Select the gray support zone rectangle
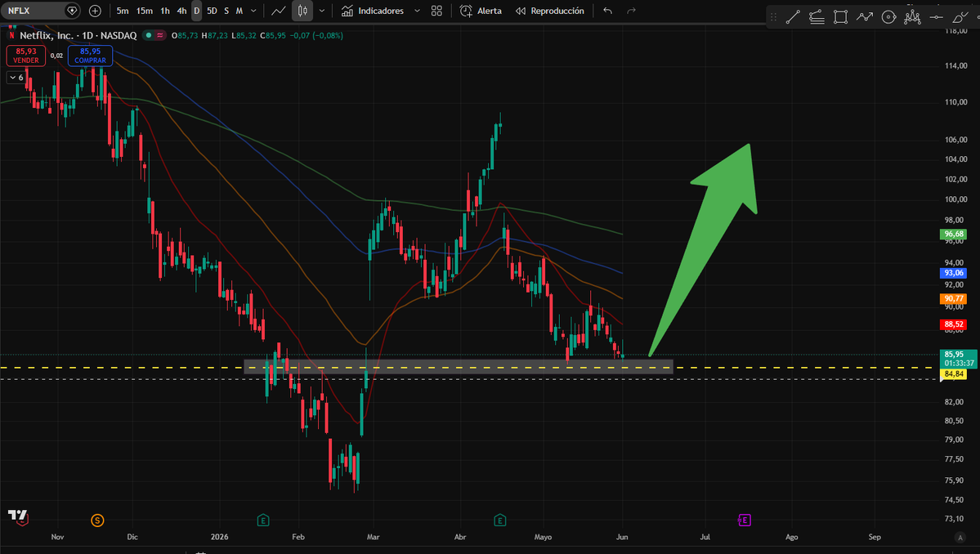 [x=459, y=367]
